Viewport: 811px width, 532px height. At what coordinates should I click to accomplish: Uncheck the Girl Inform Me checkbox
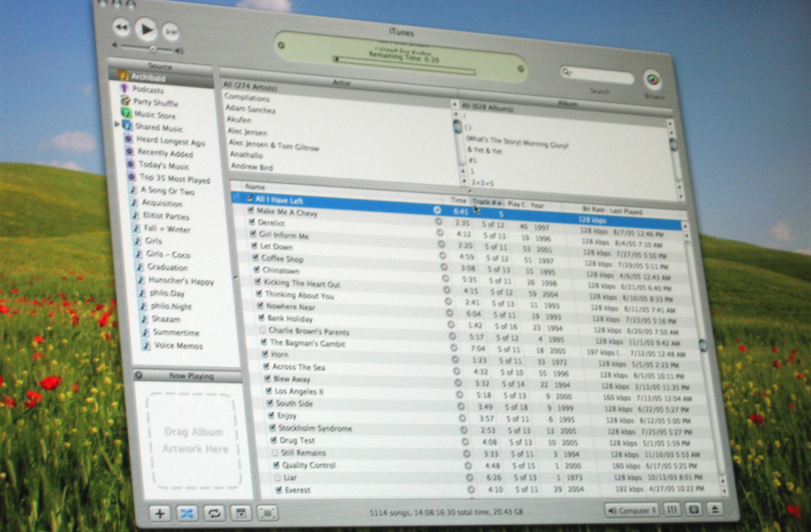[253, 234]
